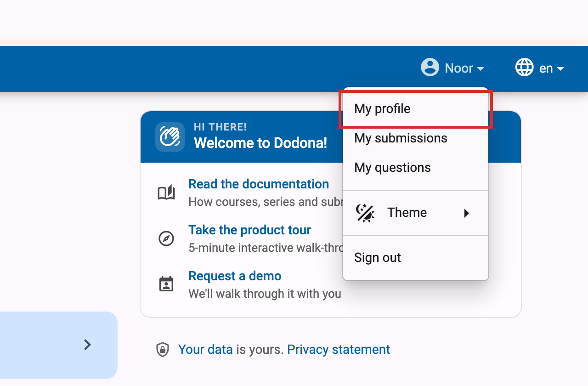Open the Noor user account menu
This screenshot has height=386, width=588.
coord(452,68)
